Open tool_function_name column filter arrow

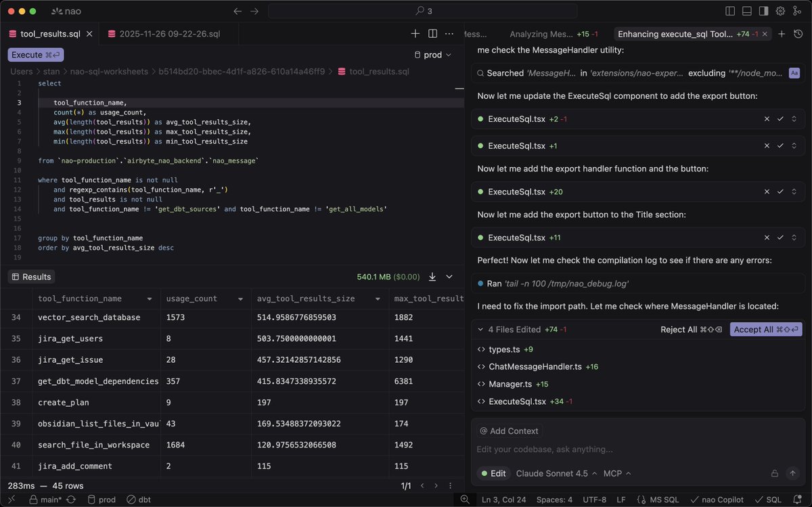point(150,299)
